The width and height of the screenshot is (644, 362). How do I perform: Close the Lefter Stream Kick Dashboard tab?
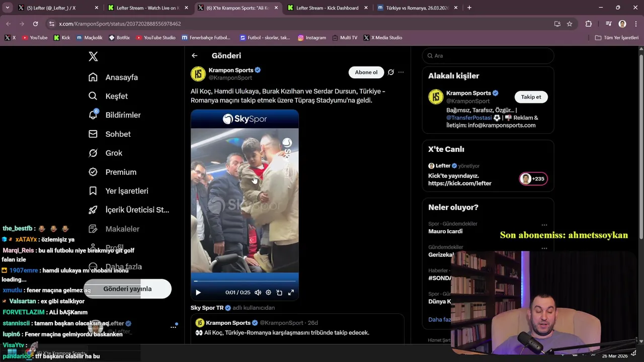(x=366, y=8)
